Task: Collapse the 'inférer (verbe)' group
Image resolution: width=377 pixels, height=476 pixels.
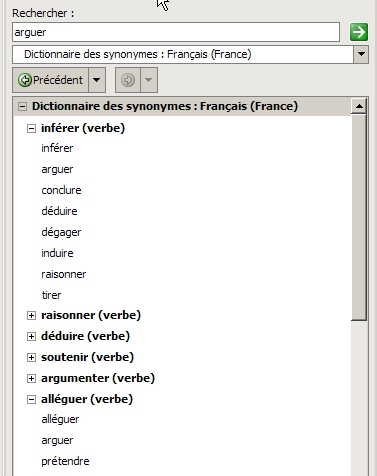Action: click(31, 128)
